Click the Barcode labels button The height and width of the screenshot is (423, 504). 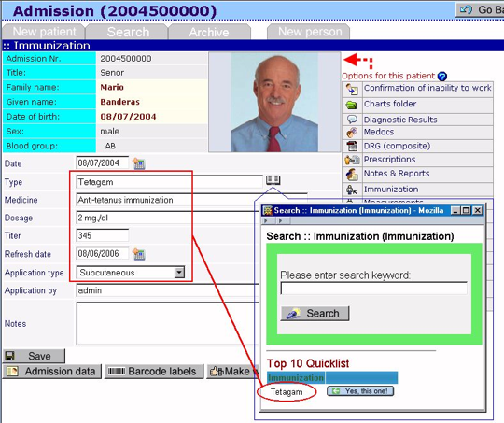click(154, 372)
